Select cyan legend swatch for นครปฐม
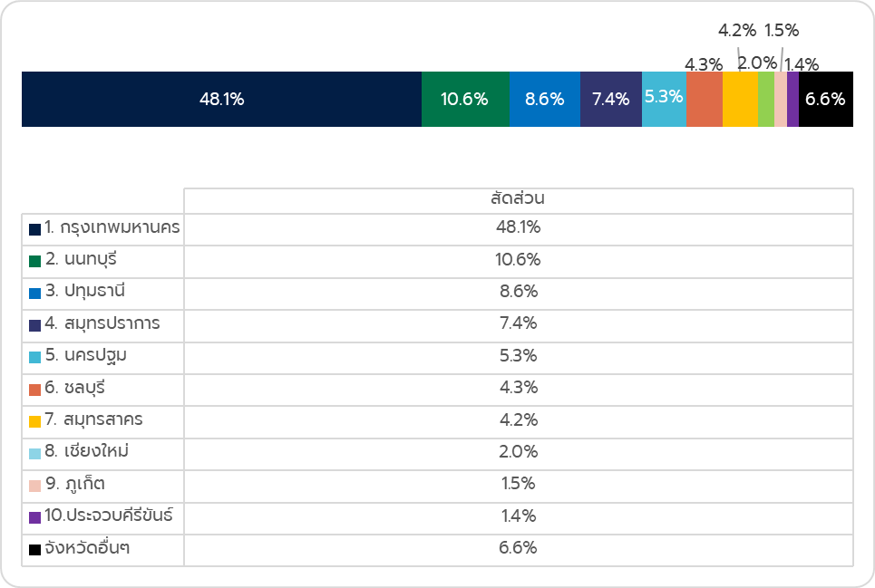The image size is (875, 588). coord(34,357)
